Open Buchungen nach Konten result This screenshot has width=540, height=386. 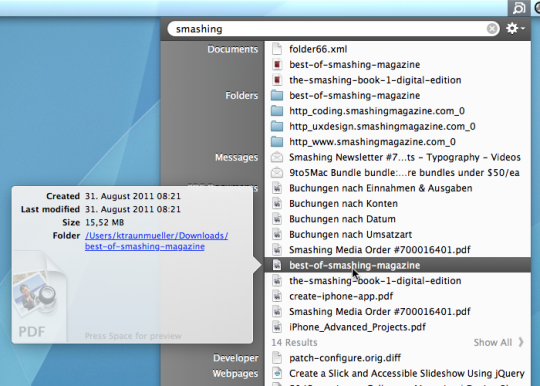(x=343, y=204)
